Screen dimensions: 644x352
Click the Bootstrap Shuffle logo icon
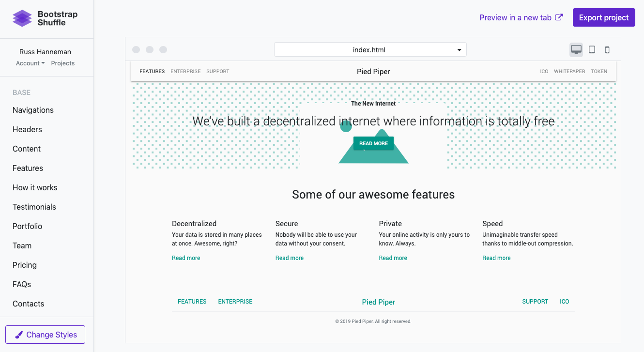22,18
